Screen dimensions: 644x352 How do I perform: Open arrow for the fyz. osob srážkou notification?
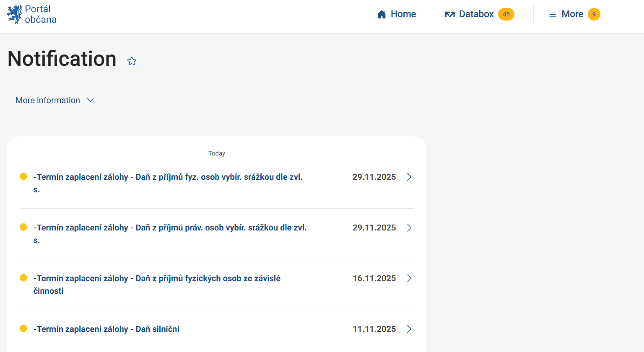(409, 177)
